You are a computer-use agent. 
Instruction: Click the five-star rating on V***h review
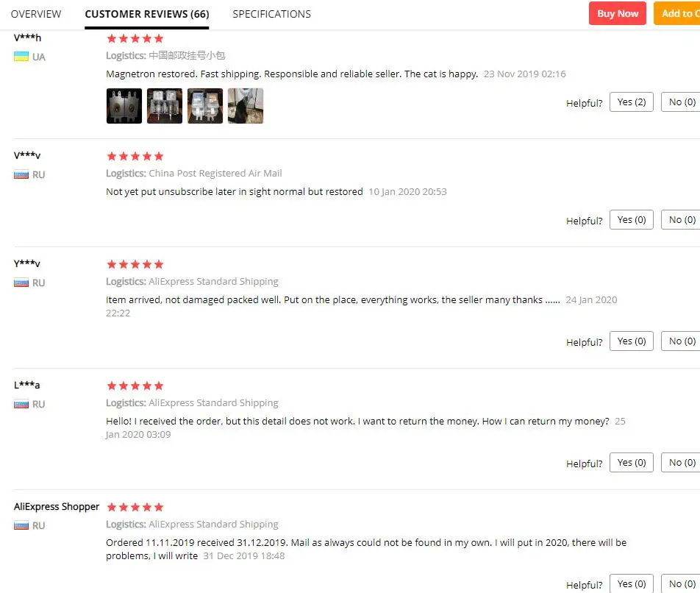tap(135, 39)
